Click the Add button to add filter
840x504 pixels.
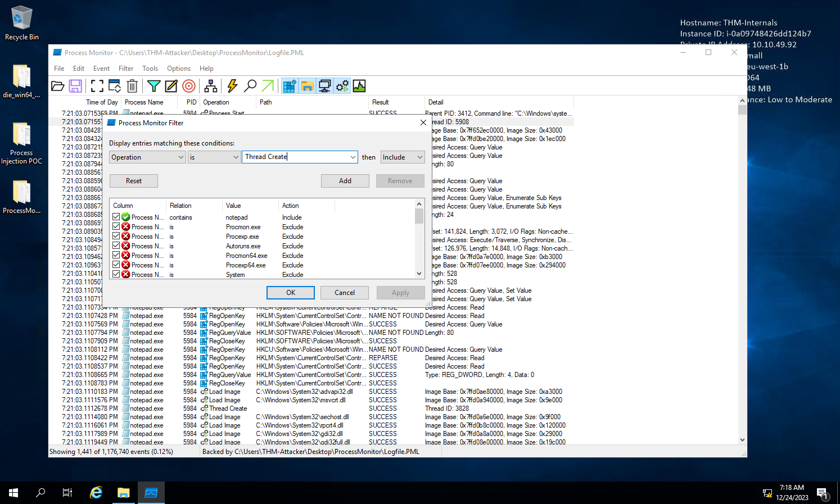[345, 181]
